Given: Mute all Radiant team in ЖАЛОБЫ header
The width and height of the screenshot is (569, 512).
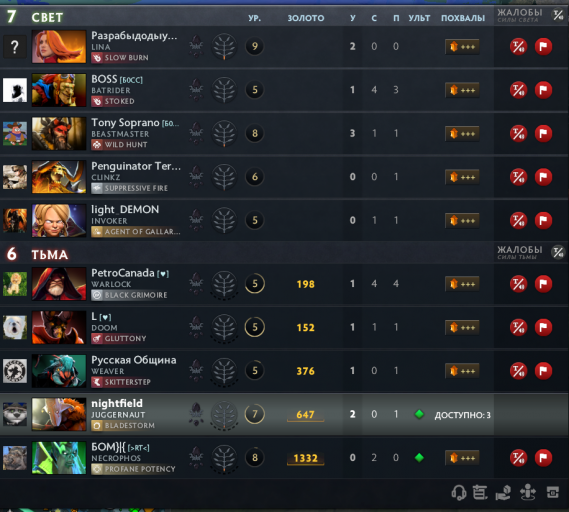Looking at the screenshot, I should point(558,15).
